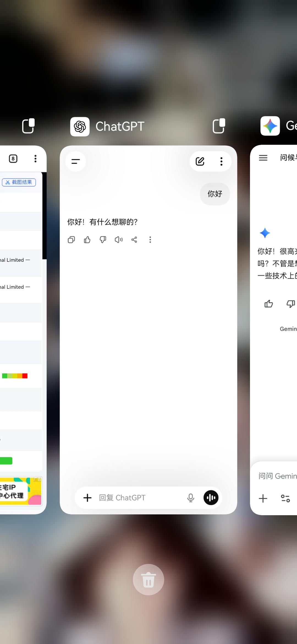Tap the green-to-red color bar in browser card
297x644 pixels.
pos(15,376)
